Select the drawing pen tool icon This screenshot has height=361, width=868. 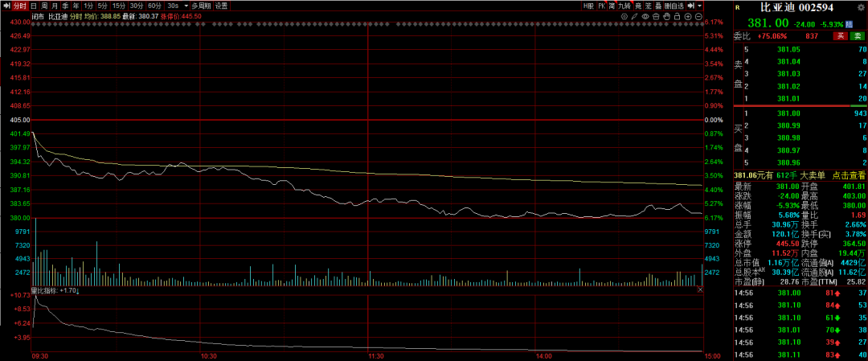[634, 17]
